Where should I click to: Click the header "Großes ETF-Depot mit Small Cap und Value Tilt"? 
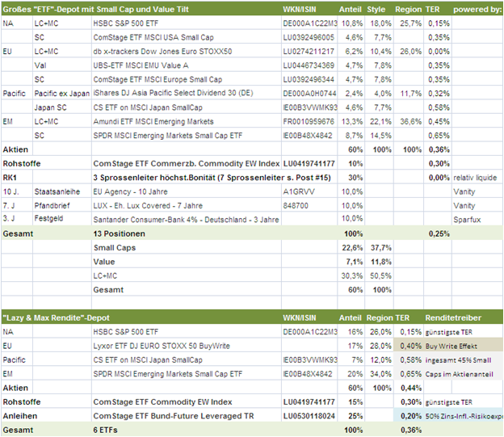[x=96, y=10]
